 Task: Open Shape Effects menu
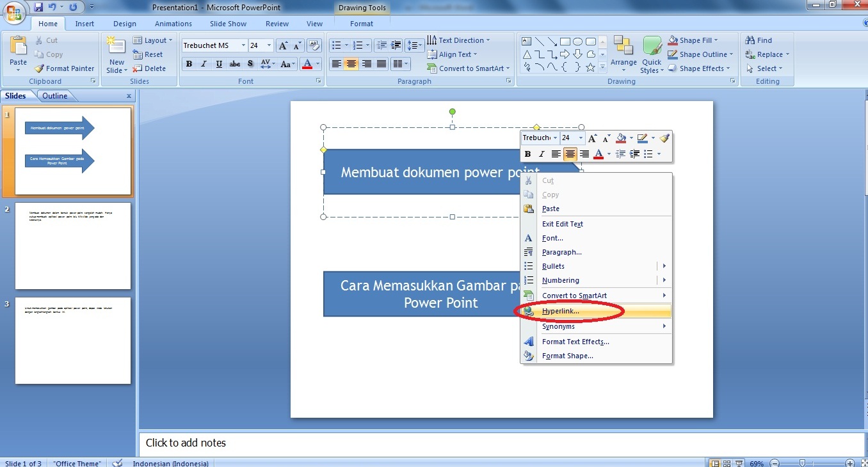(x=698, y=68)
